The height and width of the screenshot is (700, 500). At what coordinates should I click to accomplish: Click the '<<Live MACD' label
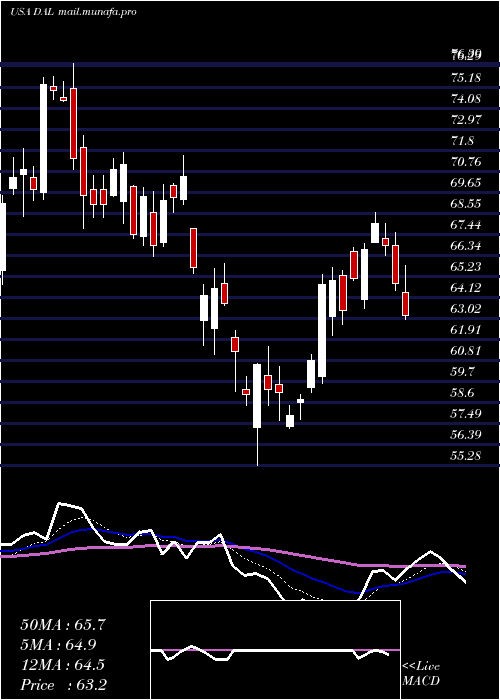[x=421, y=674]
